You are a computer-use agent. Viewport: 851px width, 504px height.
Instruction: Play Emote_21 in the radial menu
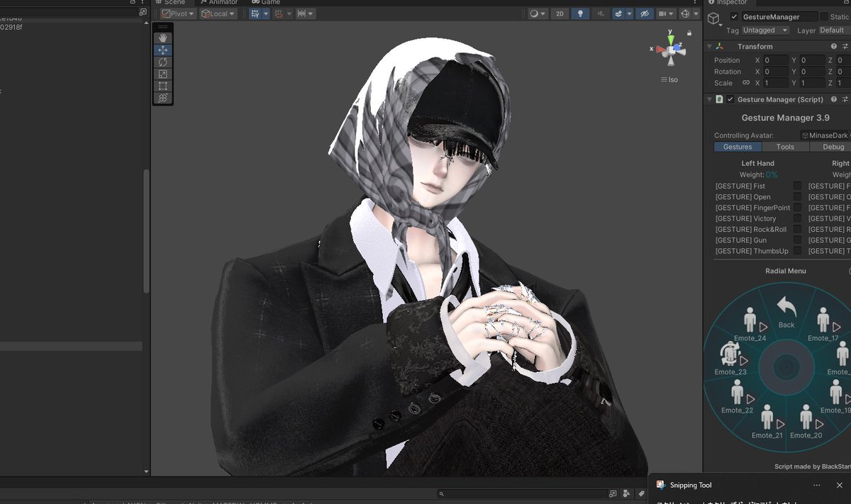pos(767,421)
